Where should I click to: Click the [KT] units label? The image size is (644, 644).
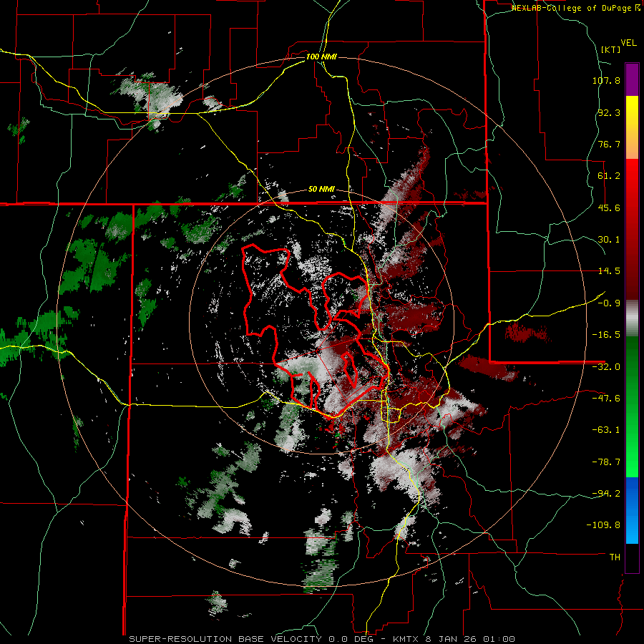pyautogui.click(x=610, y=49)
